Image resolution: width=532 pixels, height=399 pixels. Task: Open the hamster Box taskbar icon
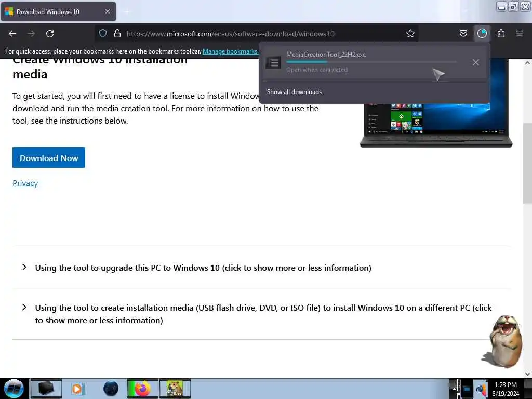point(175,389)
